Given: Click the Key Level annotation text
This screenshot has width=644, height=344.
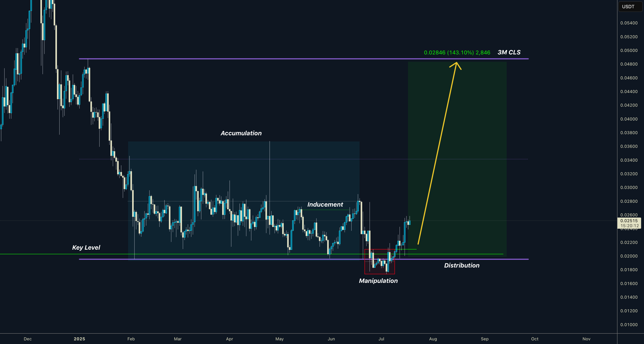Looking at the screenshot, I should (86, 248).
